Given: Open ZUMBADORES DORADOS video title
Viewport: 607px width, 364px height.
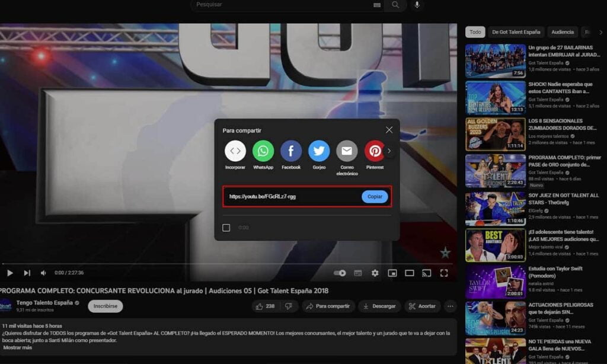Looking at the screenshot, I should click(x=562, y=124).
